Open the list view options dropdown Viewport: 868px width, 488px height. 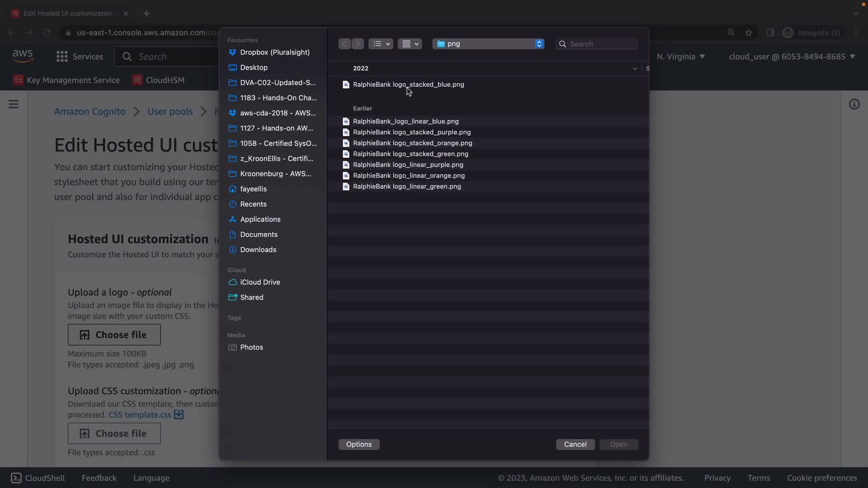point(381,44)
